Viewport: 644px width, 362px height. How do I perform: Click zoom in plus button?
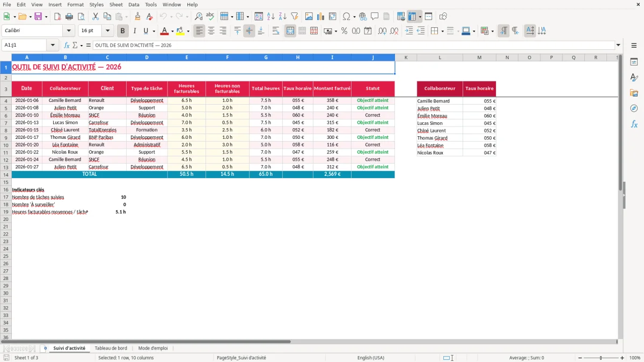tap(622, 358)
